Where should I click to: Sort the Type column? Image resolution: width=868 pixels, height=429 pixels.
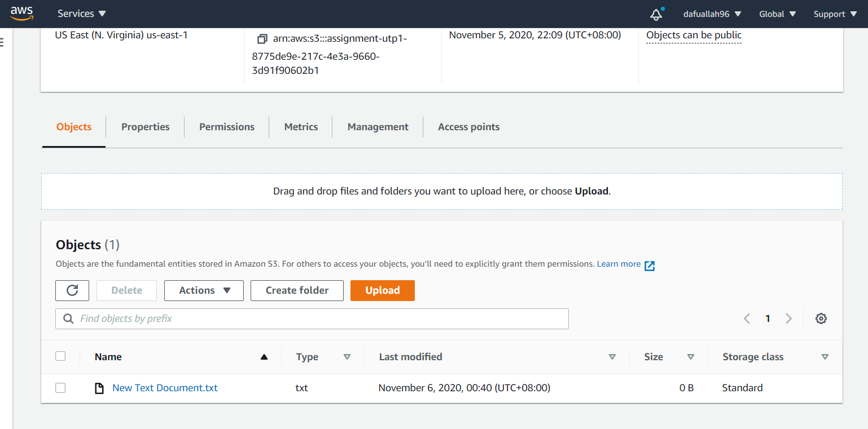point(347,357)
